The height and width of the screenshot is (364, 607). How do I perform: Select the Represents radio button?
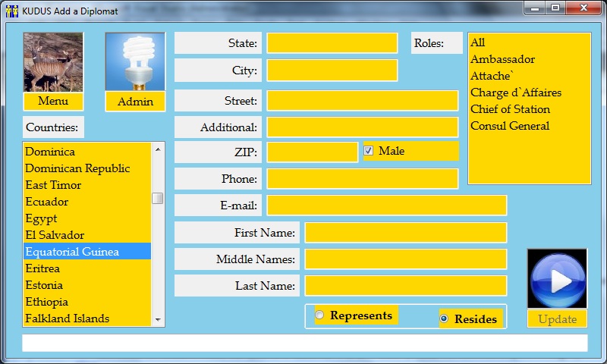(319, 315)
